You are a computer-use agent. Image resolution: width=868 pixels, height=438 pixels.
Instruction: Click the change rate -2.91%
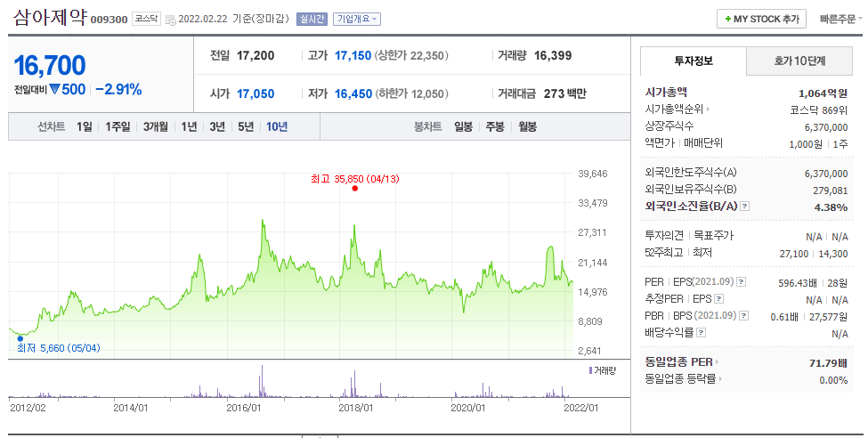point(118,90)
